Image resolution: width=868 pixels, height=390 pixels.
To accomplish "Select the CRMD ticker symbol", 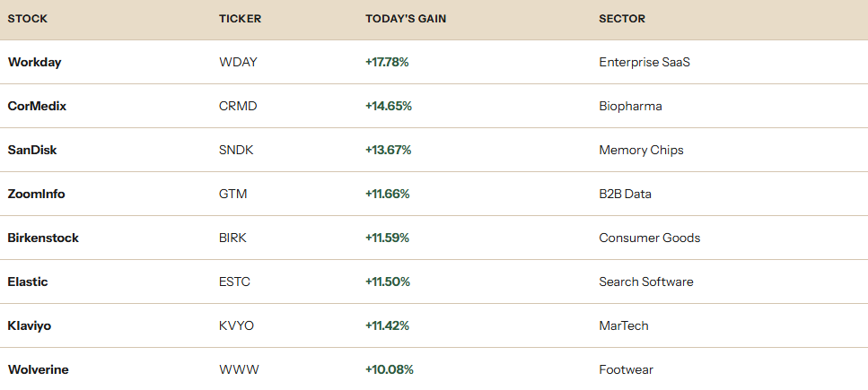I will click(238, 106).
